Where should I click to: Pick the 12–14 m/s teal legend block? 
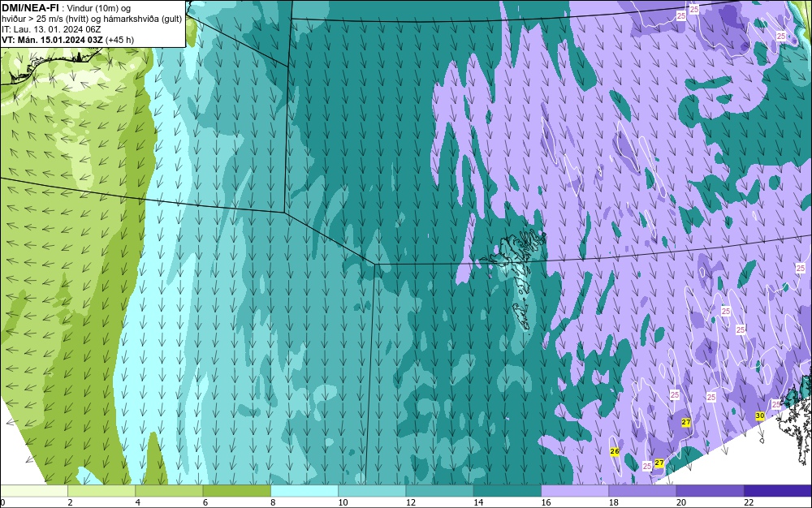[x=439, y=491]
